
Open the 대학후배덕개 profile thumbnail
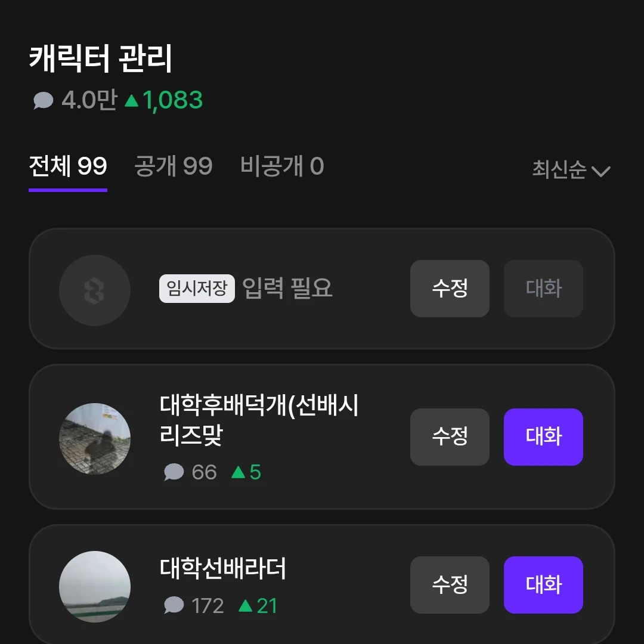coord(95,439)
